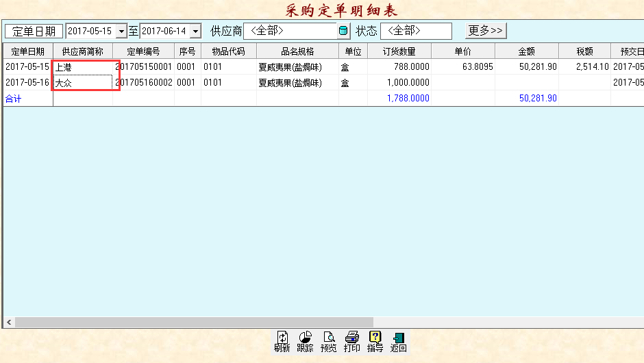This screenshot has width=644, height=363.
Task: Click the horizontal scrollbar thumb
Action: pos(195,323)
